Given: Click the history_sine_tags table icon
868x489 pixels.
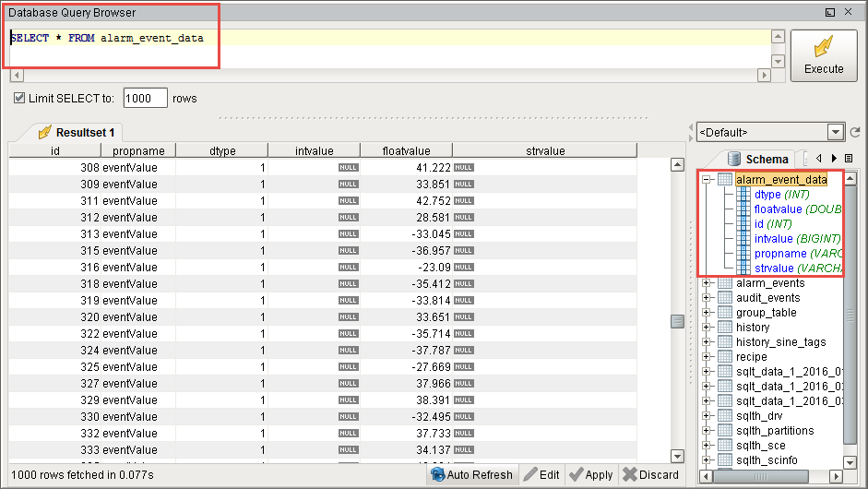Looking at the screenshot, I should click(725, 342).
